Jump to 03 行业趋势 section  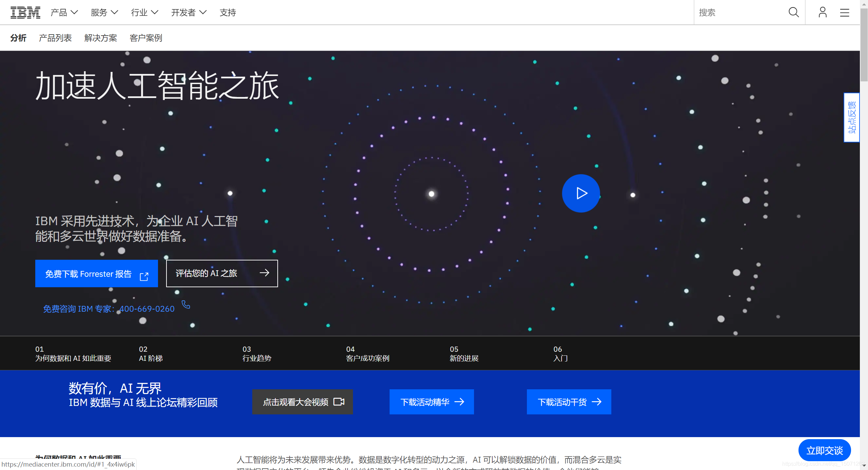pos(257,354)
